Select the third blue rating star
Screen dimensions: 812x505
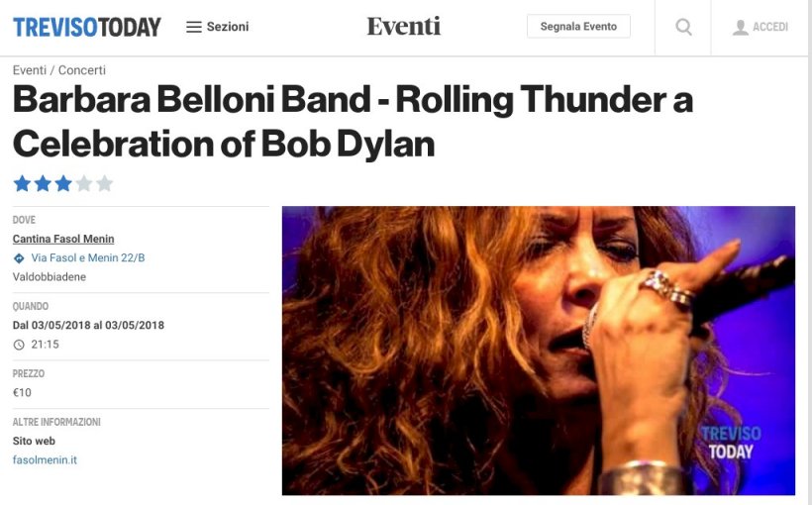tap(63, 183)
